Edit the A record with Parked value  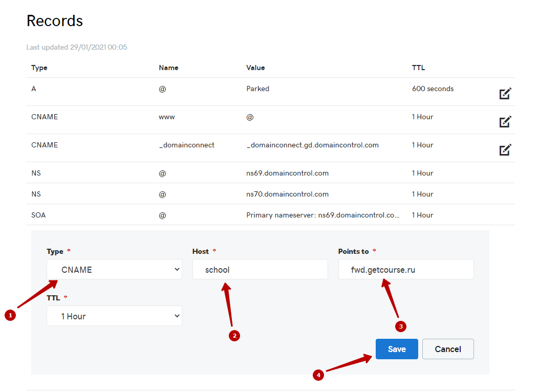tap(505, 94)
